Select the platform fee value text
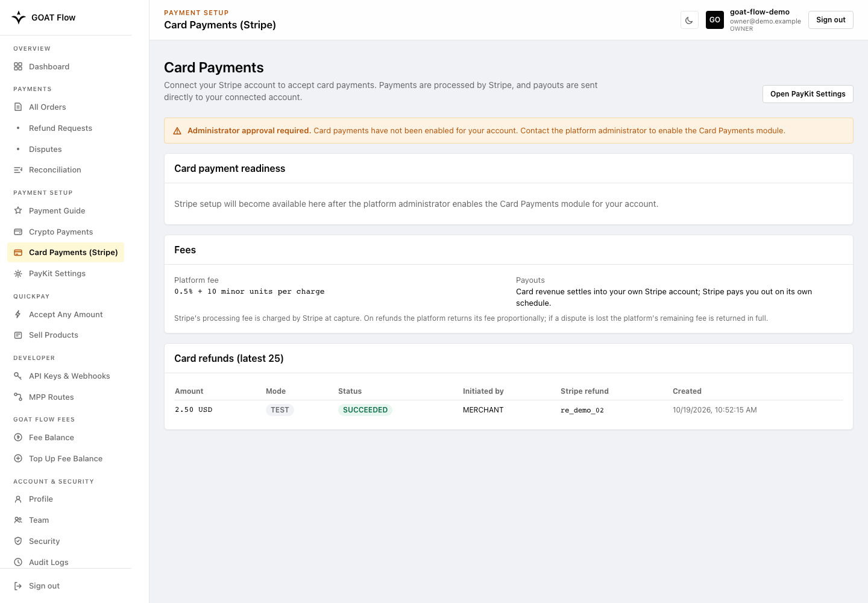868x603 pixels. click(x=250, y=292)
